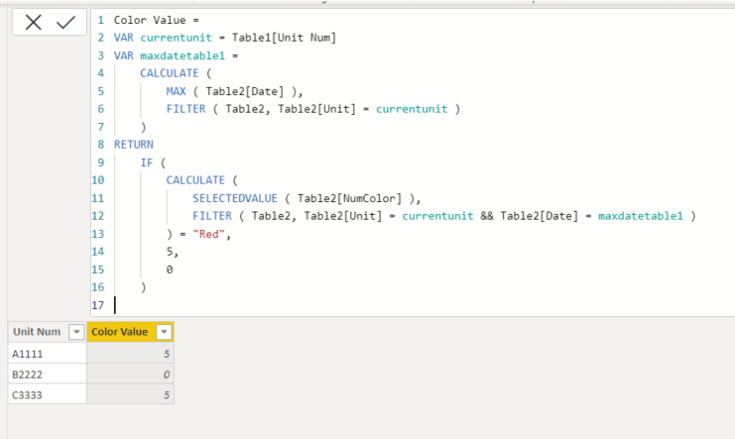Click CALCULATE in line 10

[195, 180]
